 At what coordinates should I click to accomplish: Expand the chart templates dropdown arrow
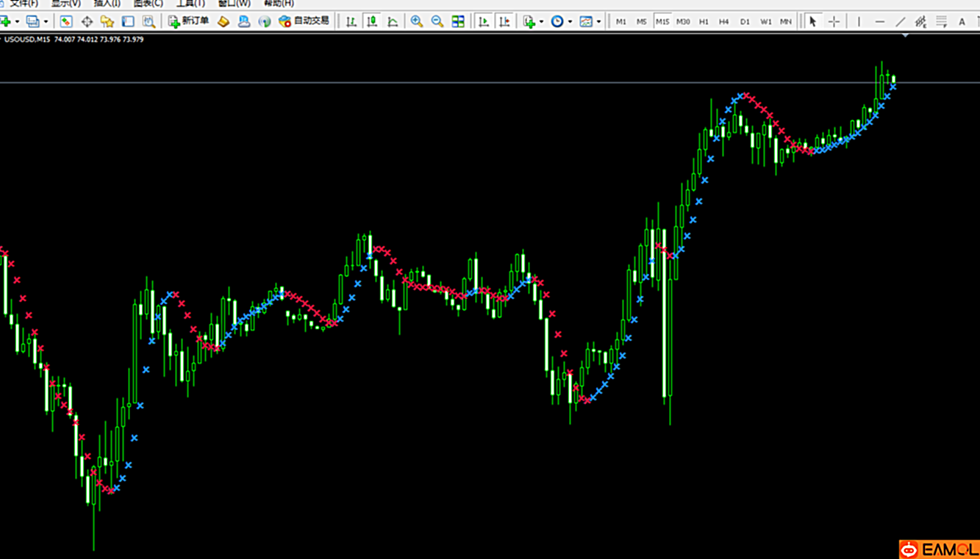[598, 21]
